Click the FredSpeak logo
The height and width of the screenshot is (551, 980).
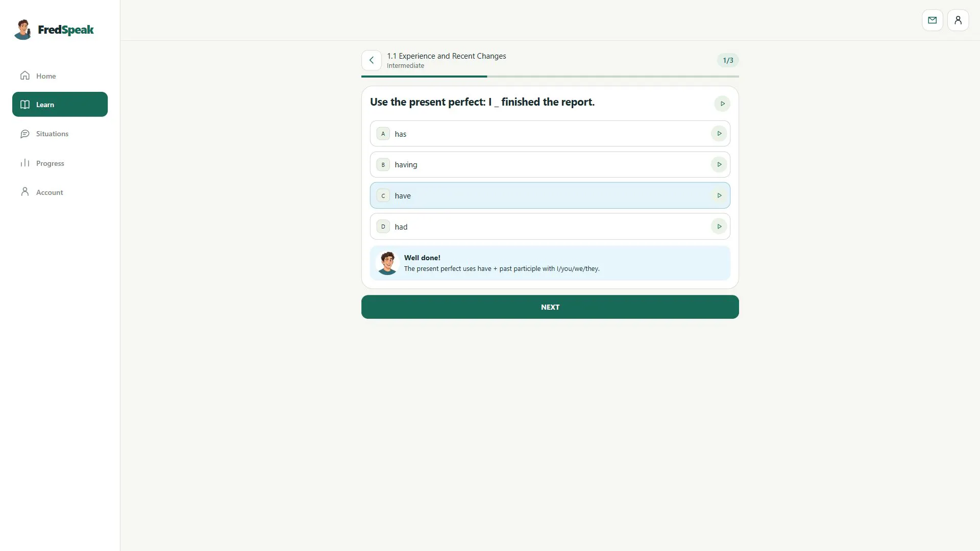(x=54, y=30)
